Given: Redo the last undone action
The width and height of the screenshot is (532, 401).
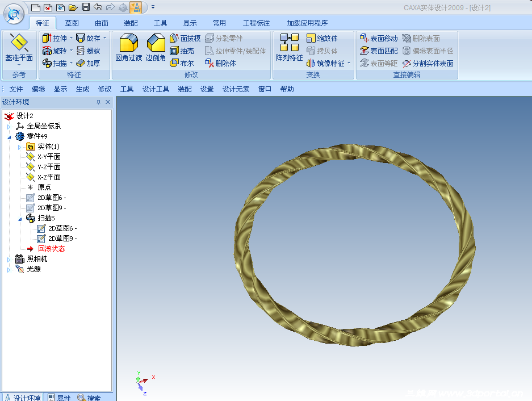Looking at the screenshot, I should pyautogui.click(x=110, y=7).
